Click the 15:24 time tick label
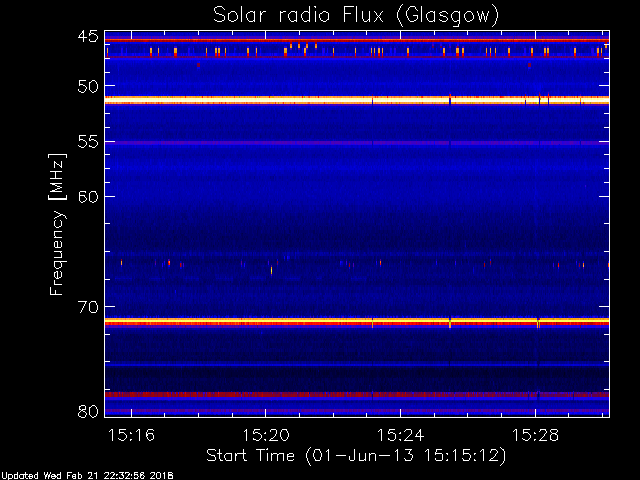Image resolution: width=640 pixels, height=480 pixels. (401, 436)
